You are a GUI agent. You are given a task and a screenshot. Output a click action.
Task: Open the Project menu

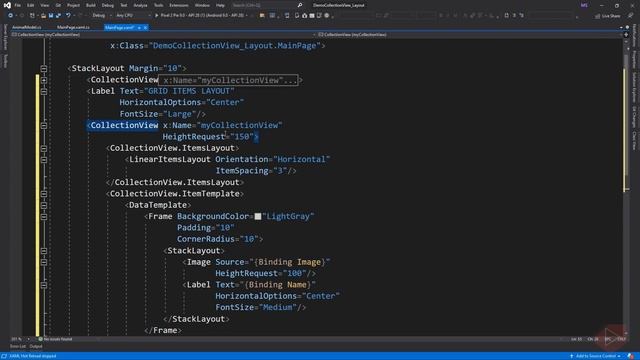click(73, 5)
